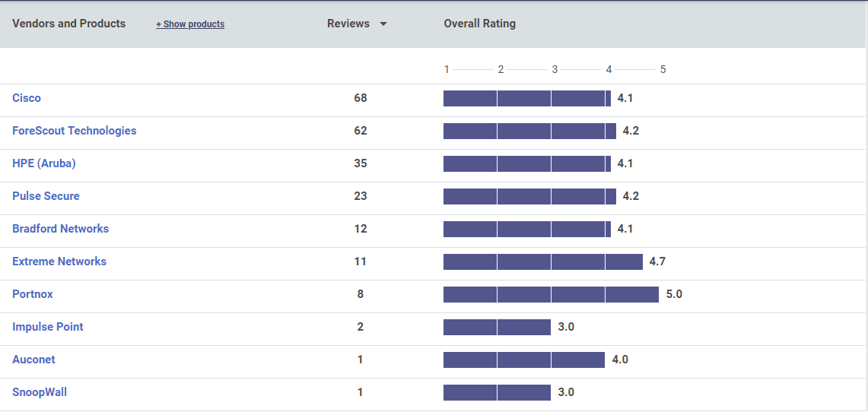Click Portnox's 5.0 rating bar

tap(551, 294)
